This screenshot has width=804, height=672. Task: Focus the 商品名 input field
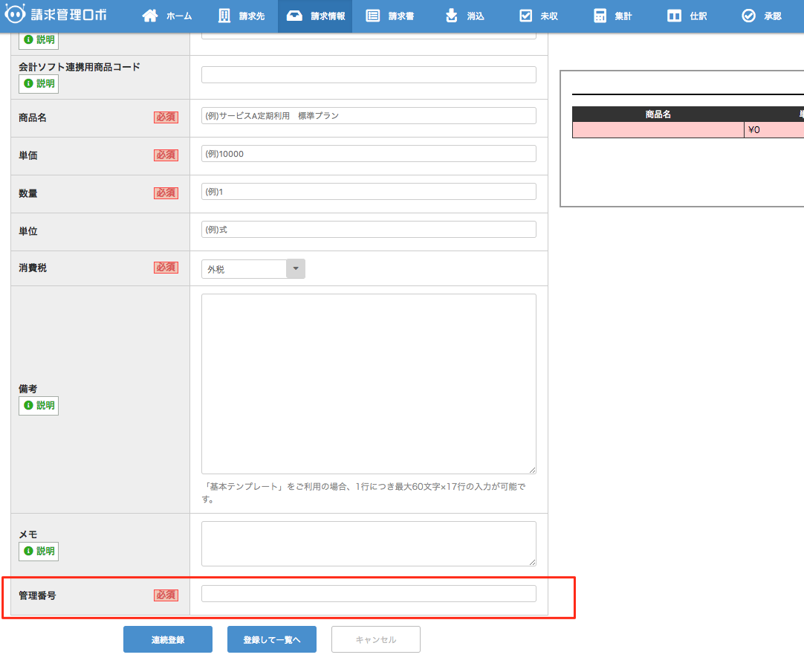[x=369, y=115]
